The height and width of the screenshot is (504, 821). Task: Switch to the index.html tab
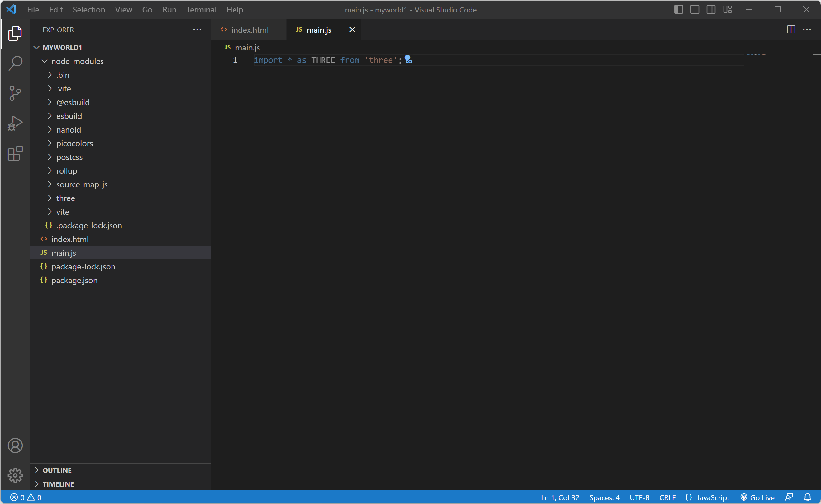249,30
